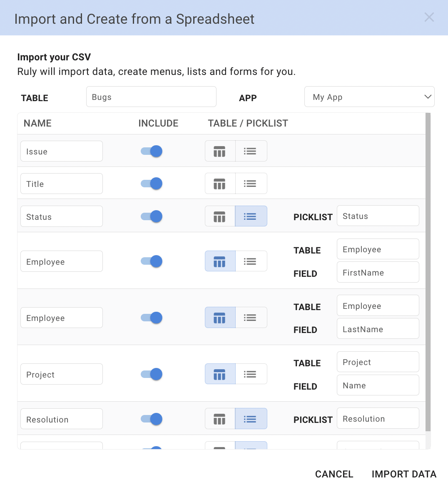The height and width of the screenshot is (492, 448).
Task: Select table type for the Issue row
Action: pos(220,151)
